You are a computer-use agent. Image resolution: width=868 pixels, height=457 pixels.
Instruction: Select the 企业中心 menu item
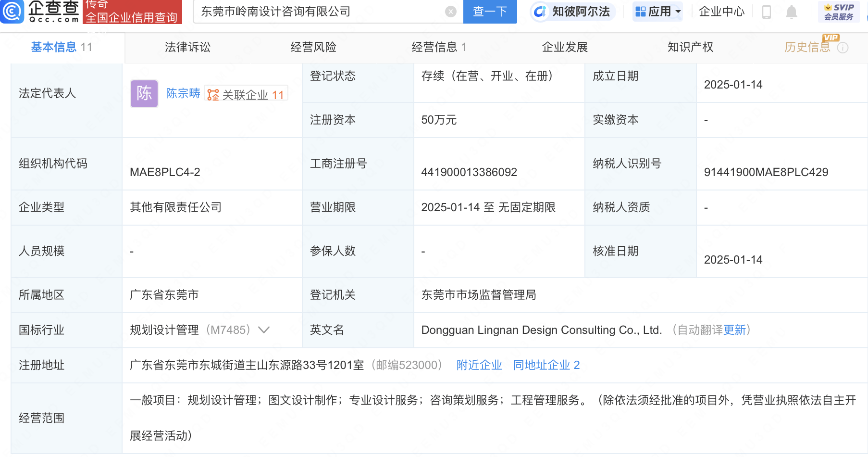click(x=721, y=12)
